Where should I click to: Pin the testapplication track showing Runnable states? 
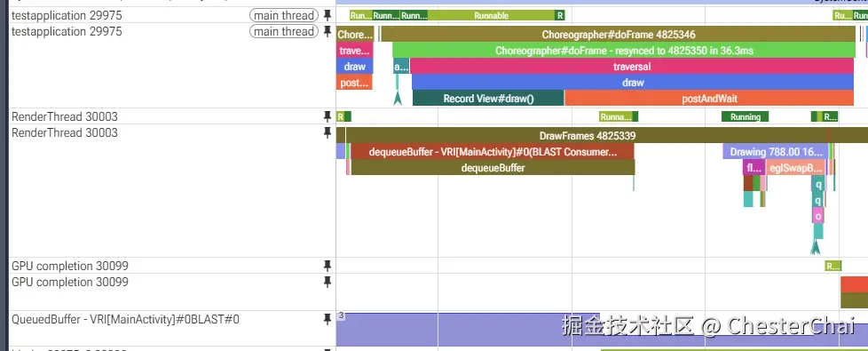click(x=327, y=15)
